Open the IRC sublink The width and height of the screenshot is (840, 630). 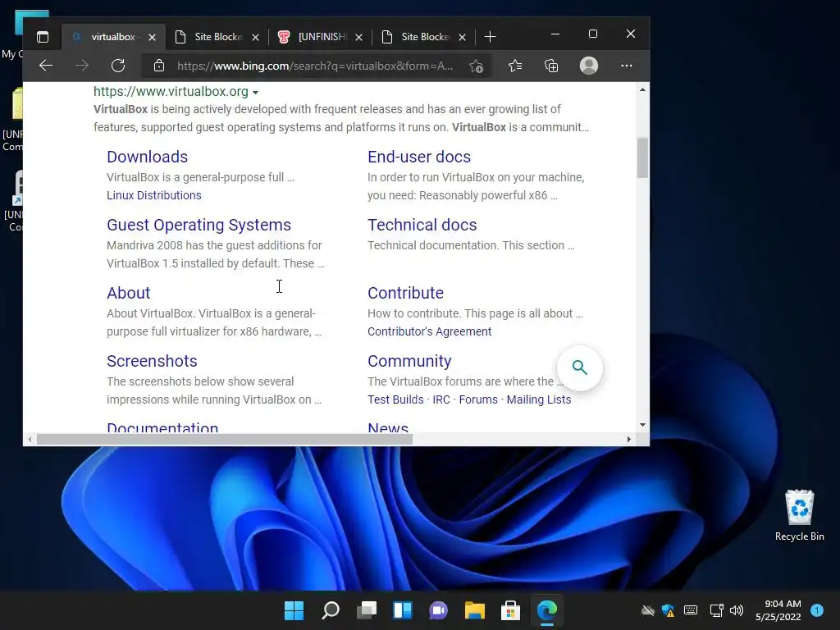coord(441,399)
